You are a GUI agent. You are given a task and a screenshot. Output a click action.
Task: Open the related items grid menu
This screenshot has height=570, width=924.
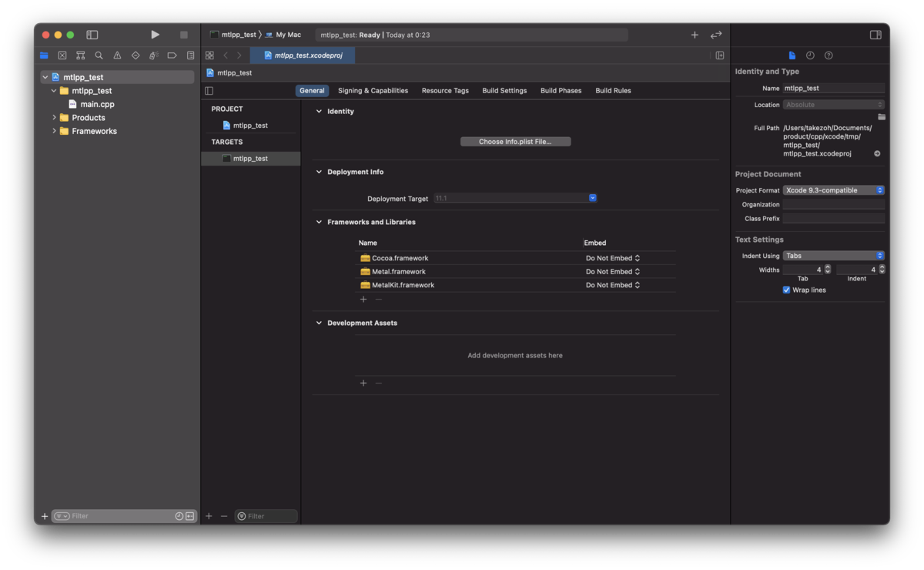point(209,55)
